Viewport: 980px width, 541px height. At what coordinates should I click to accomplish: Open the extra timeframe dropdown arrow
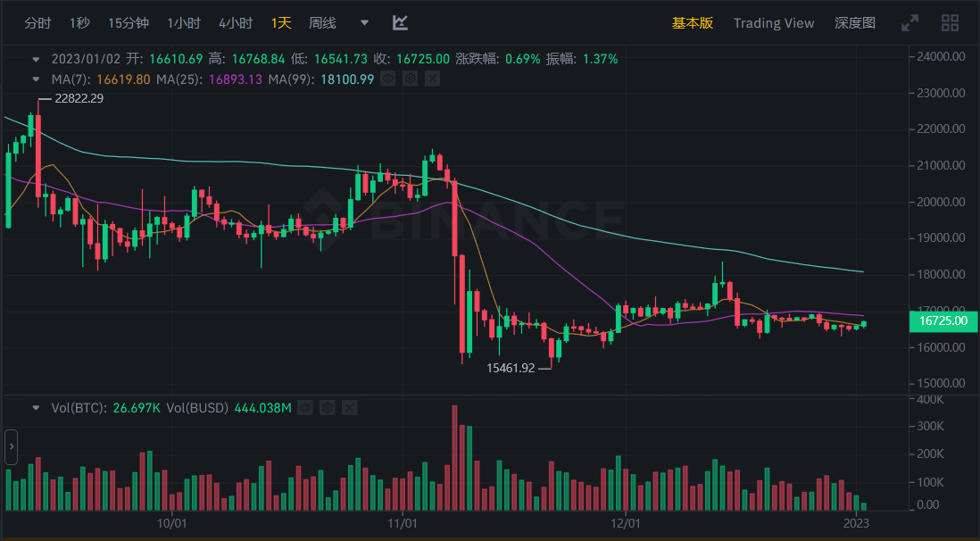pyautogui.click(x=363, y=22)
